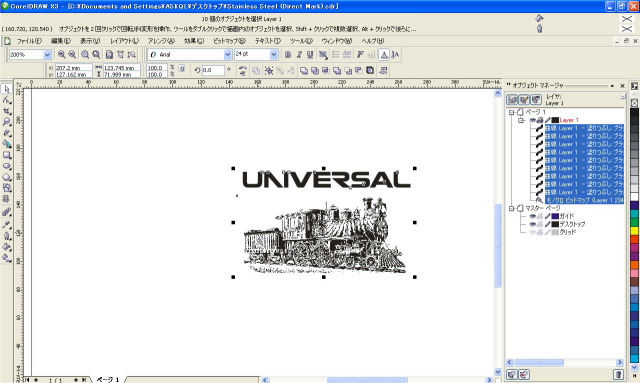The width and height of the screenshot is (640, 383).
Task: Click the Bold text formatting icon
Action: coord(288,54)
